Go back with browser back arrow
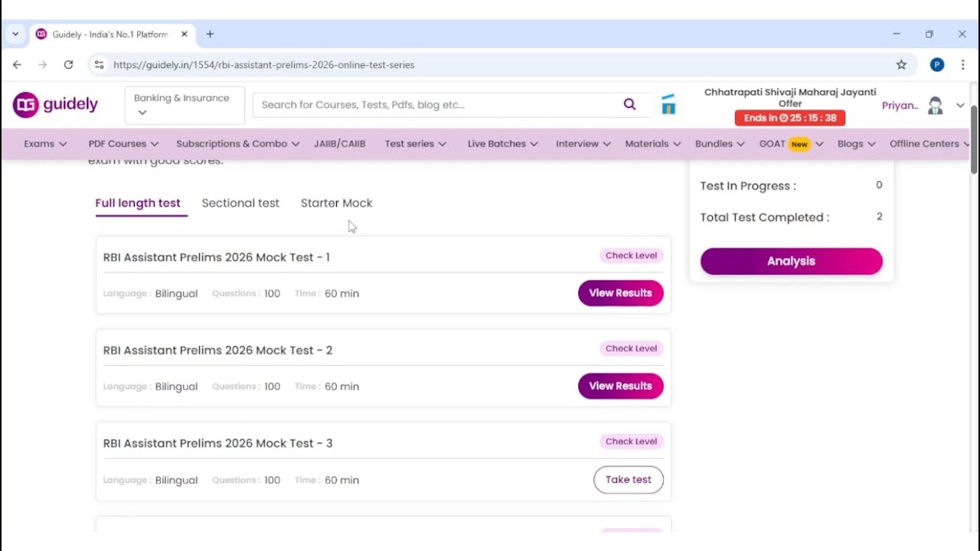The width and height of the screenshot is (980, 551). tap(17, 65)
